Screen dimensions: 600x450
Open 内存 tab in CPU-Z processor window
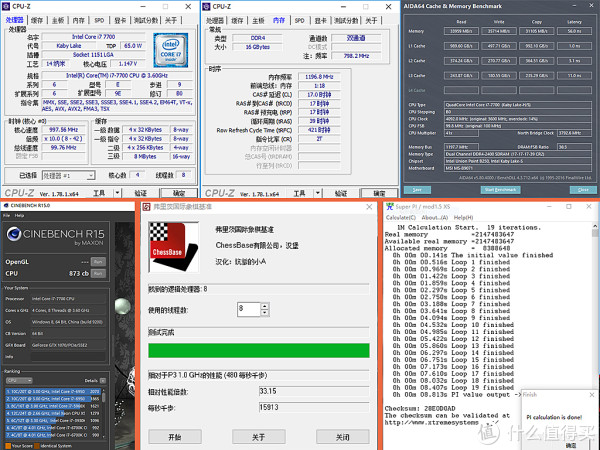point(78,20)
